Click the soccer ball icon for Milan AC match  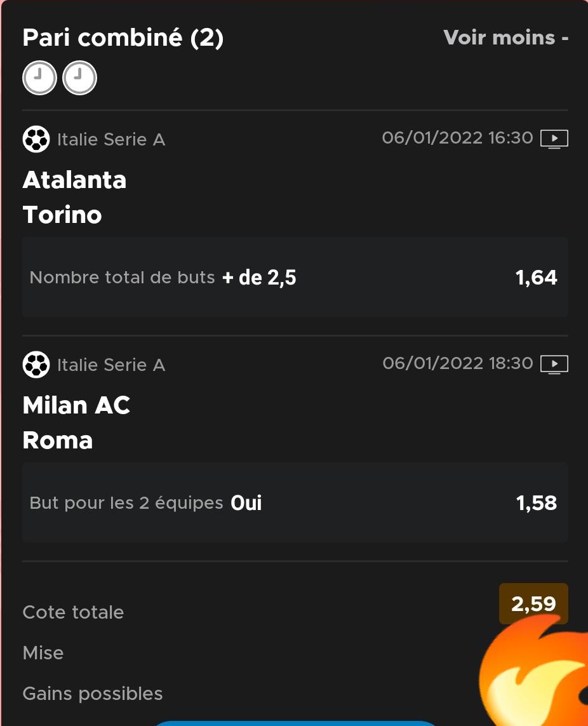point(36,365)
